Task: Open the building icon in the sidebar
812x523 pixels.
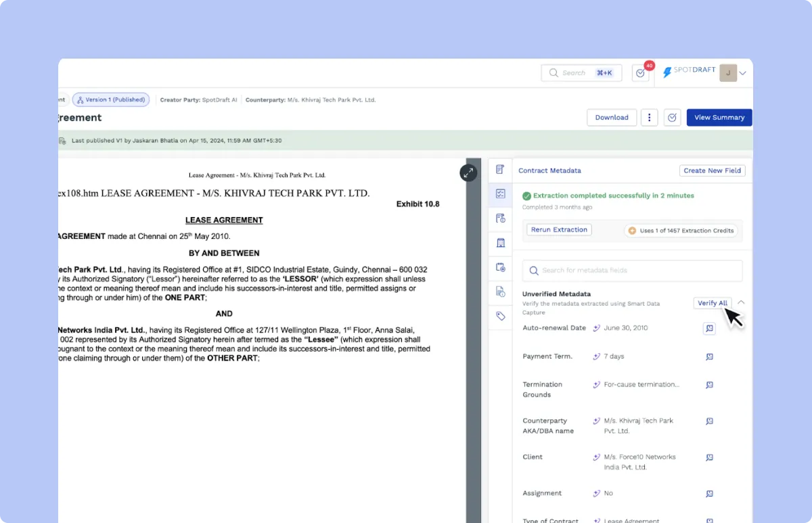Action: pos(500,242)
